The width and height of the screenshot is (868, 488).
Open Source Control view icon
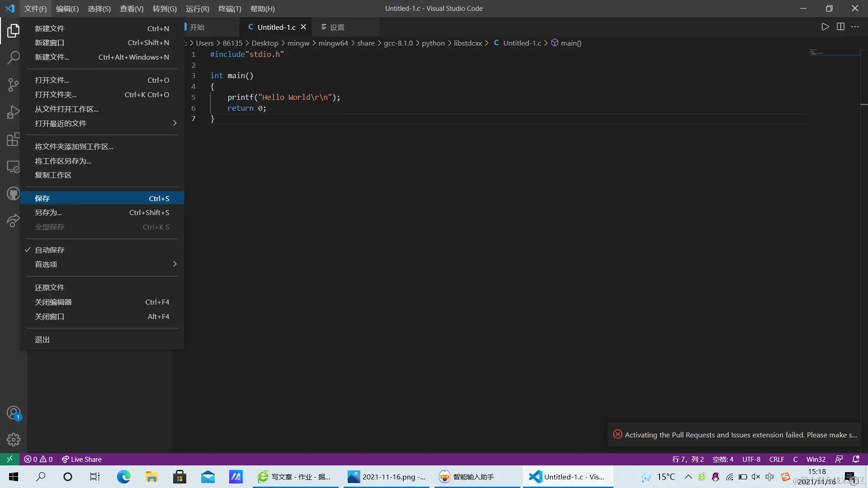click(x=13, y=84)
